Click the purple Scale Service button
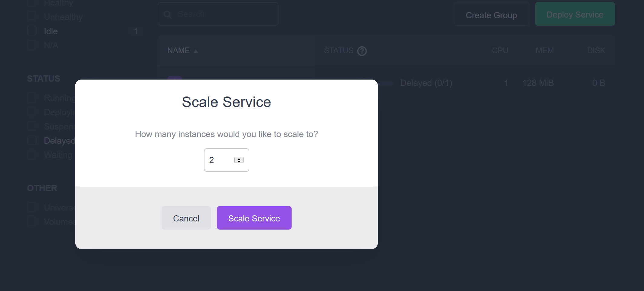This screenshot has height=291, width=644. click(254, 218)
